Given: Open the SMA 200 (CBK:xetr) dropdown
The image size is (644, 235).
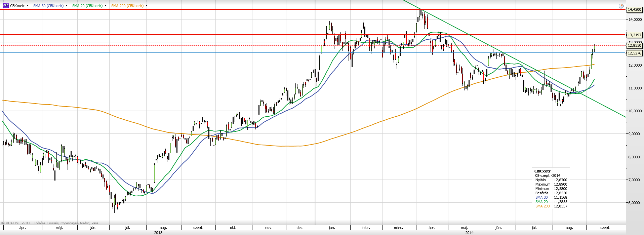Looking at the screenshot, I should point(147,6).
